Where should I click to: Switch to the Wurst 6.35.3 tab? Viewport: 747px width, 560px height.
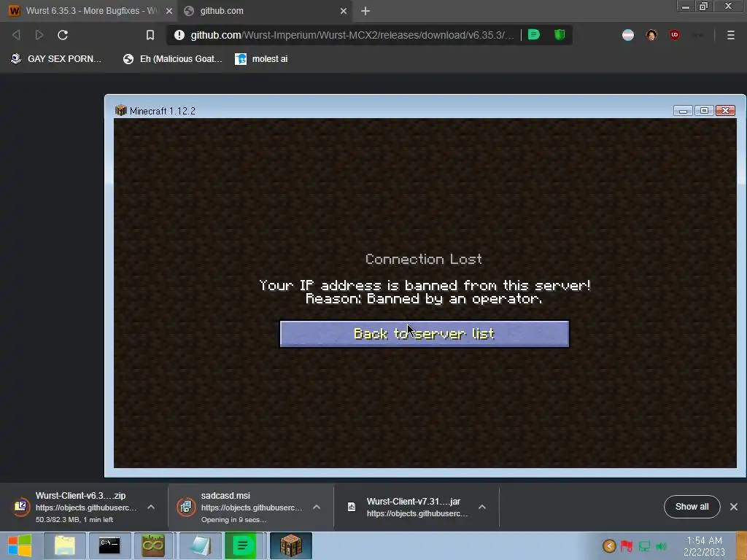89,10
